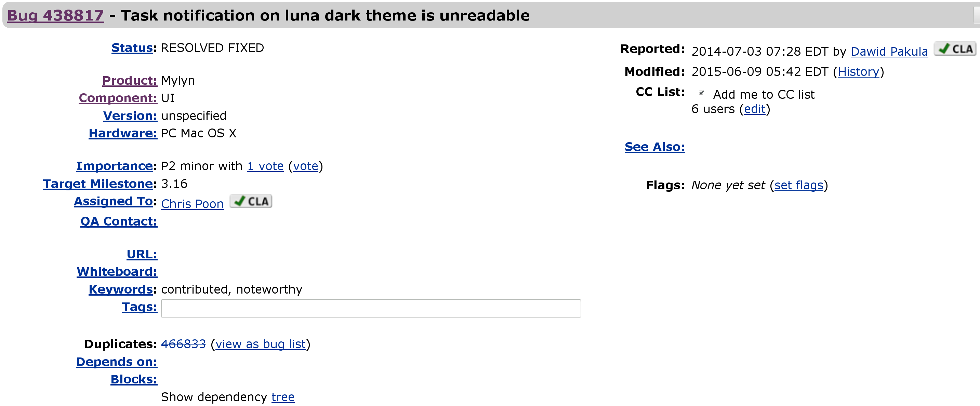Click the CLA icon next to Chris Poon
This screenshot has width=980, height=406.
click(259, 201)
